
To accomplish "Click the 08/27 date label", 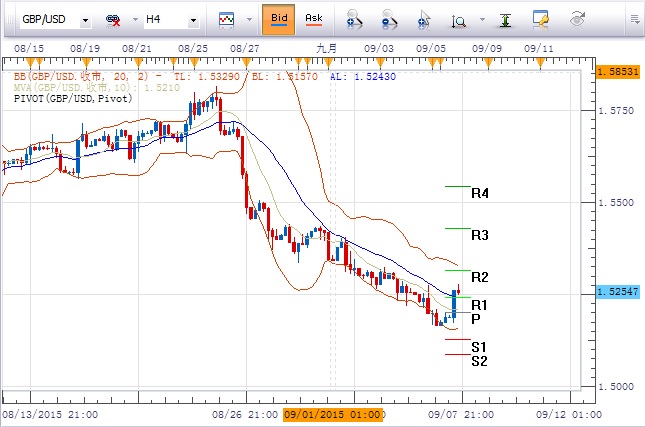I will [x=245, y=49].
